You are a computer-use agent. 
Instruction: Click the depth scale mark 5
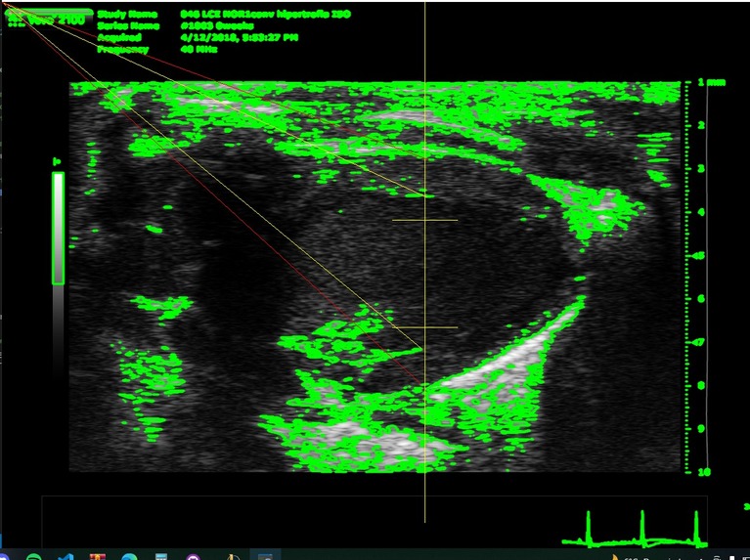[x=701, y=255]
